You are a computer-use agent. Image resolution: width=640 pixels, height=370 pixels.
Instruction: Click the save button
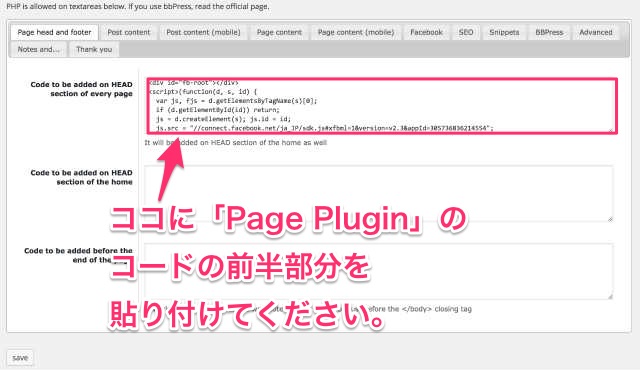tap(20, 358)
